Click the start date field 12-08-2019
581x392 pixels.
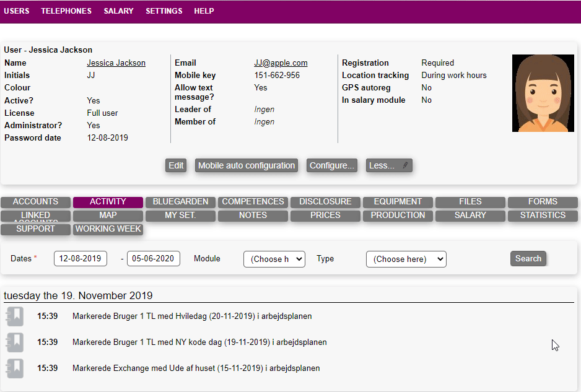[81, 259]
